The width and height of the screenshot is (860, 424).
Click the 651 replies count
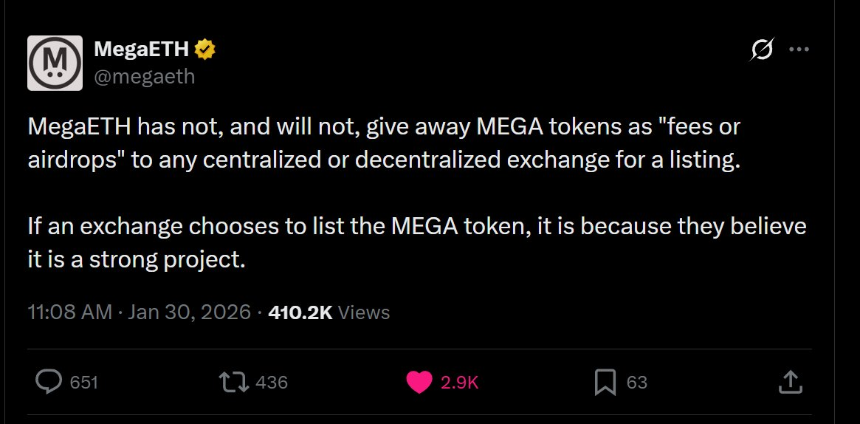pyautogui.click(x=84, y=382)
